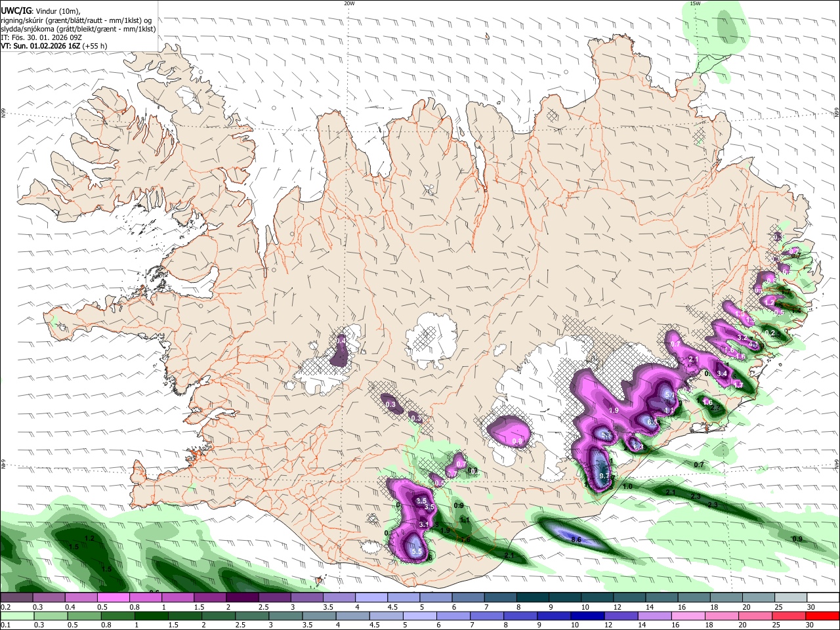Click the grey-purple 0.2 swatch in the legend
The image size is (840, 630).
click(x=16, y=598)
